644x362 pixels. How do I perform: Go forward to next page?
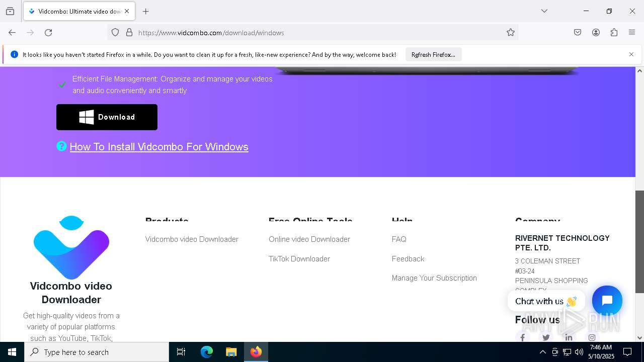click(30, 33)
